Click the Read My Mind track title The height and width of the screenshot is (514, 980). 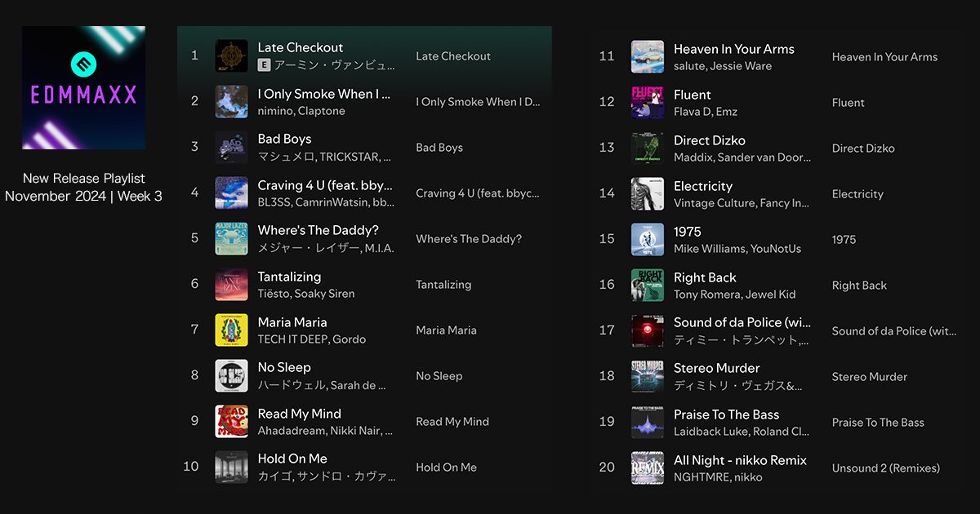300,414
